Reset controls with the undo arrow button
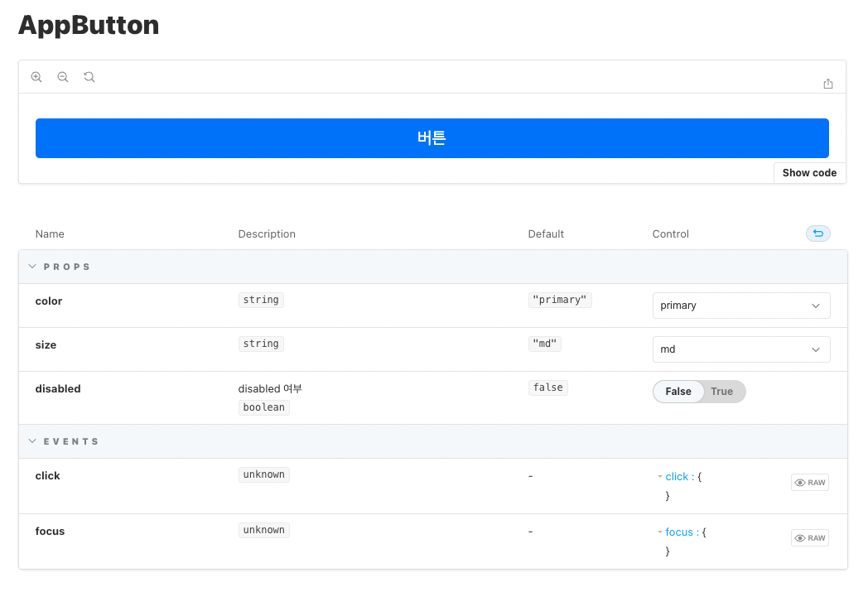The height and width of the screenshot is (592, 868). [818, 233]
